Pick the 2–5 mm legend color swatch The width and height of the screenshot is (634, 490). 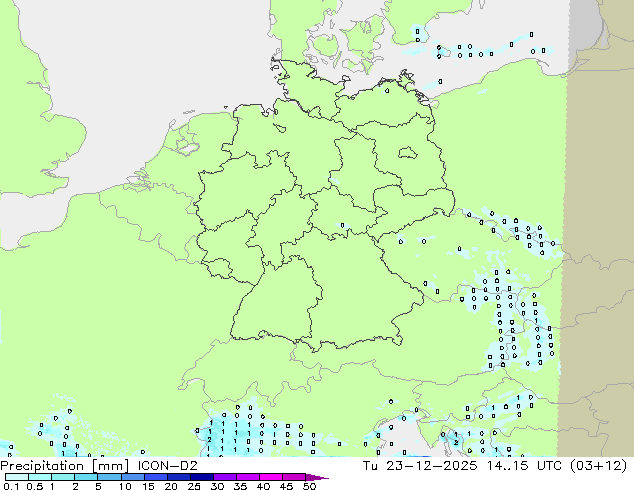tap(86, 477)
